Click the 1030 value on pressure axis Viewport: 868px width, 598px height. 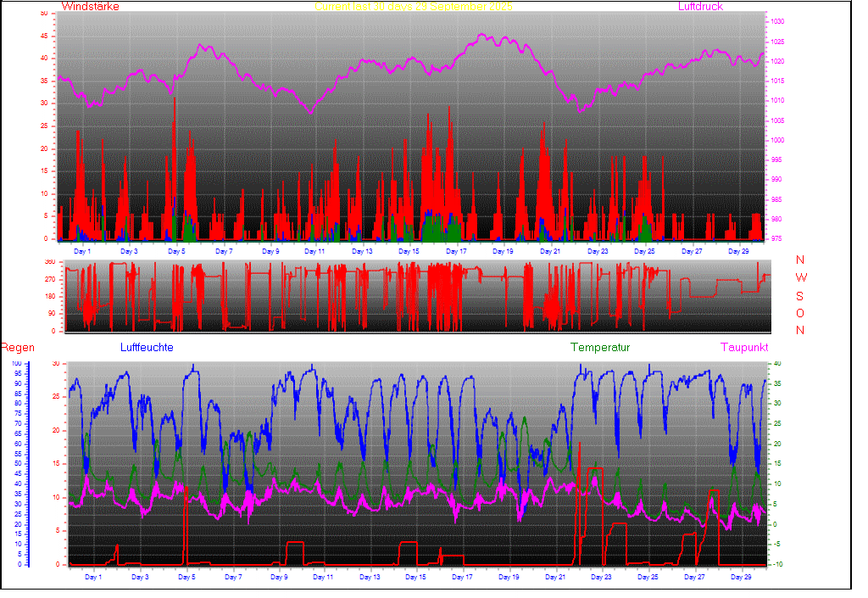pyautogui.click(x=777, y=21)
